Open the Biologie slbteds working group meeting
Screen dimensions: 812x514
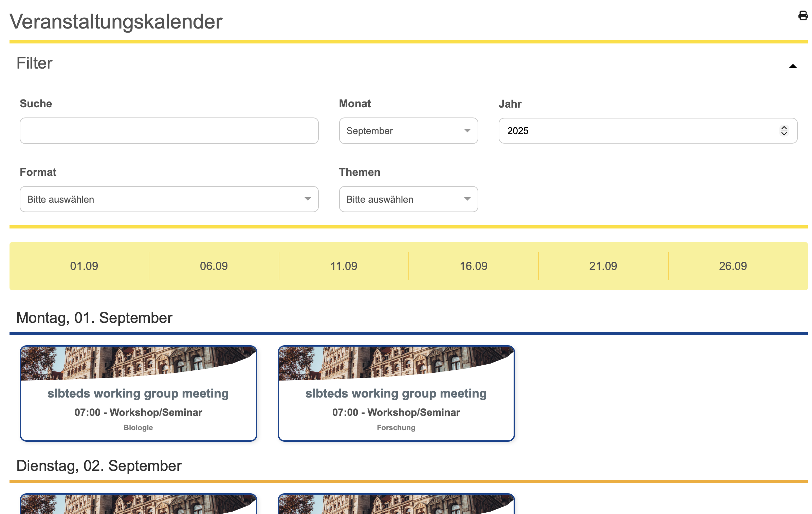tap(138, 393)
